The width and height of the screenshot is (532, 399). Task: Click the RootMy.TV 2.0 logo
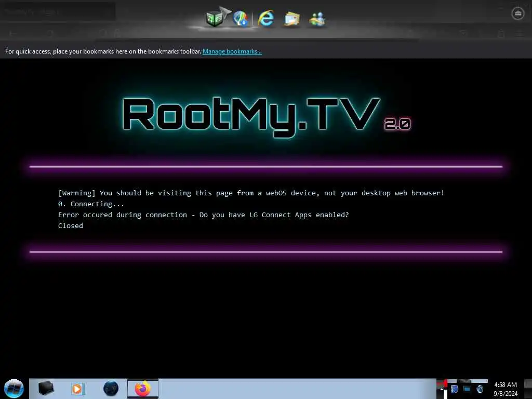[267, 117]
